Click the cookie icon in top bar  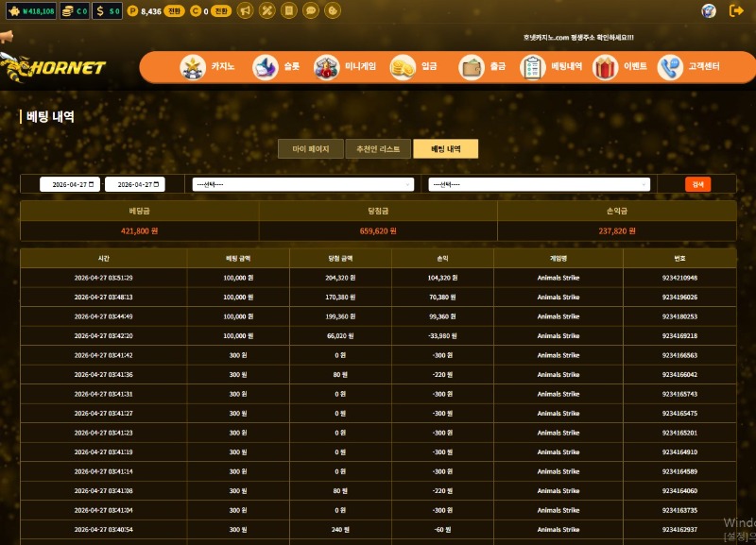[x=333, y=10]
